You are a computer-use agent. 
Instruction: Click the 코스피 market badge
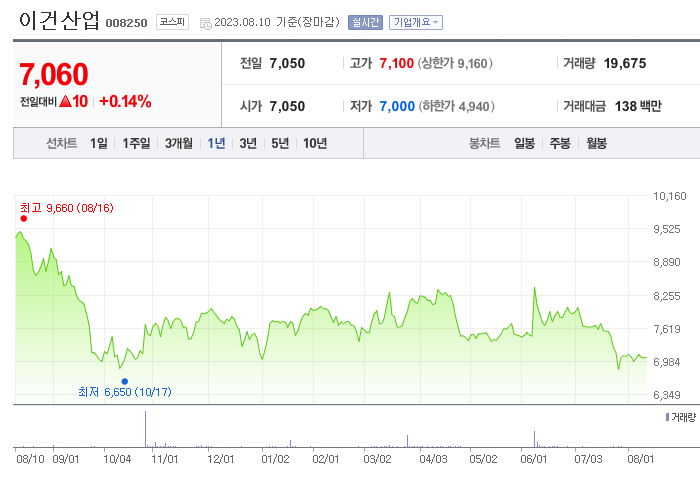tap(172, 22)
